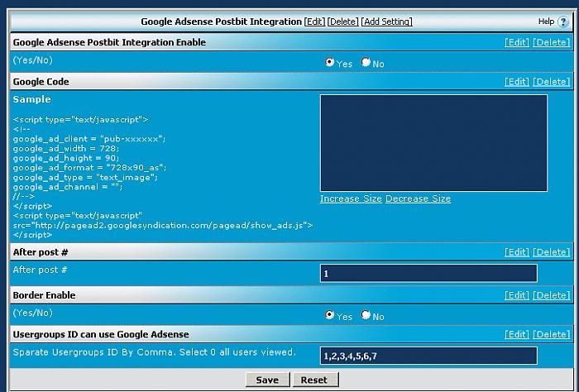Select Yes for Postbit Integration Enable
The width and height of the screenshot is (579, 392).
pos(329,62)
